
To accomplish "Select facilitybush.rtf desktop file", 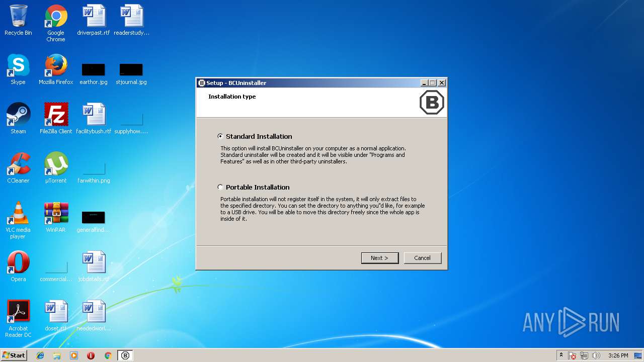I will click(94, 119).
